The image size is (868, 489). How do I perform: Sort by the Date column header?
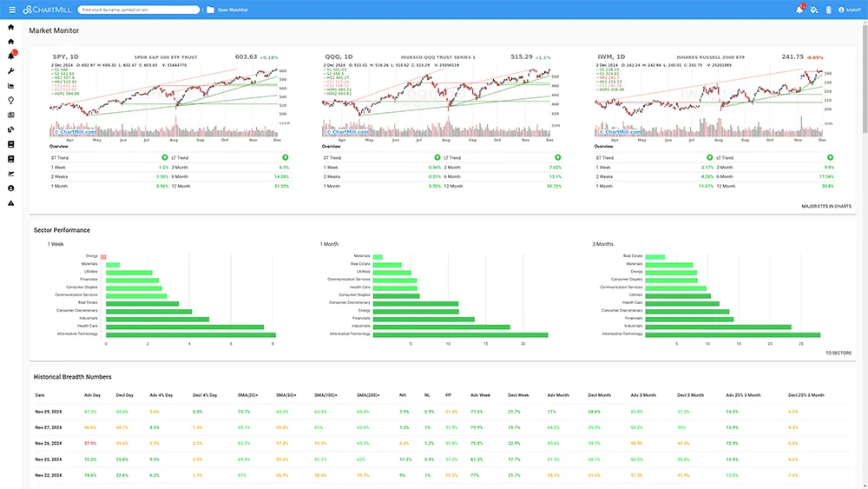(40, 395)
